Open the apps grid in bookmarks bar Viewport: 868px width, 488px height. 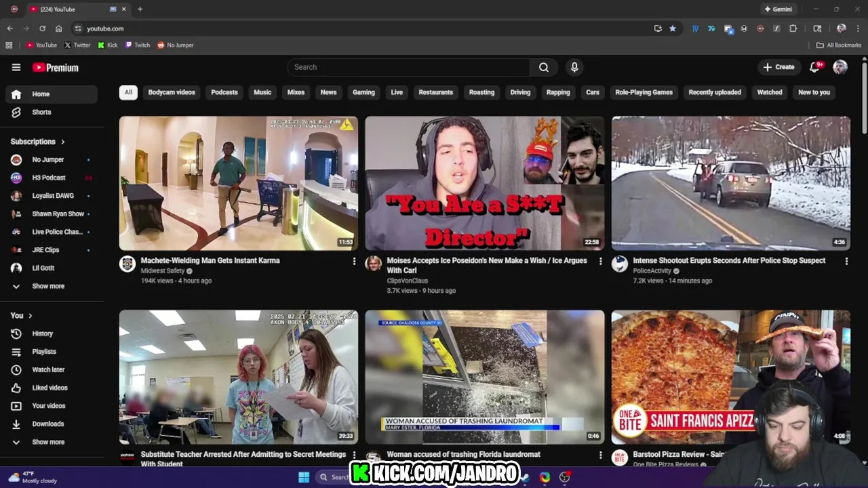coord(9,45)
